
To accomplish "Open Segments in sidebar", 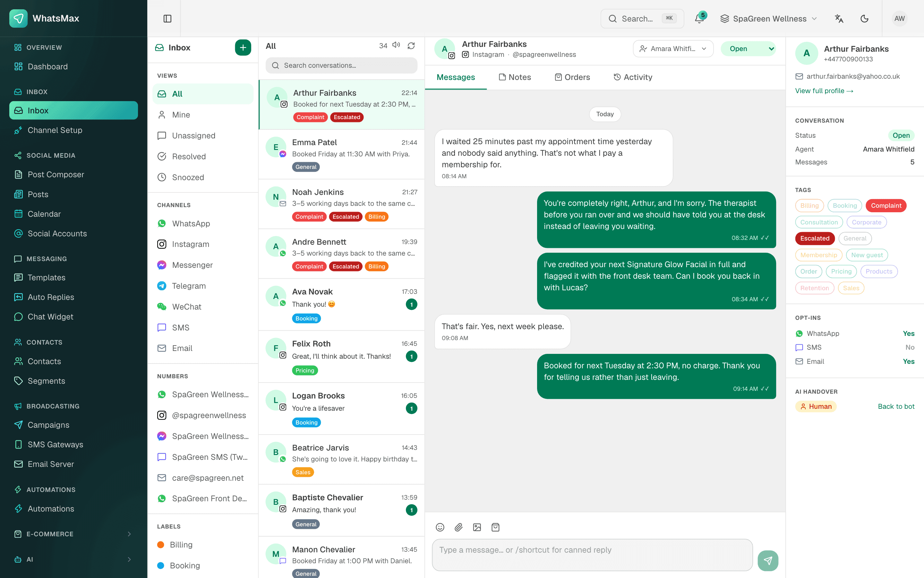I will (73, 381).
